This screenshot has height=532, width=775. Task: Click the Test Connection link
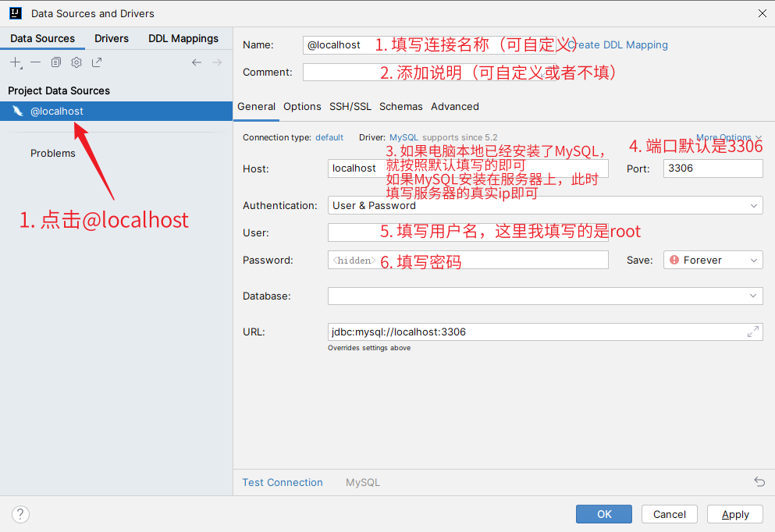283,482
